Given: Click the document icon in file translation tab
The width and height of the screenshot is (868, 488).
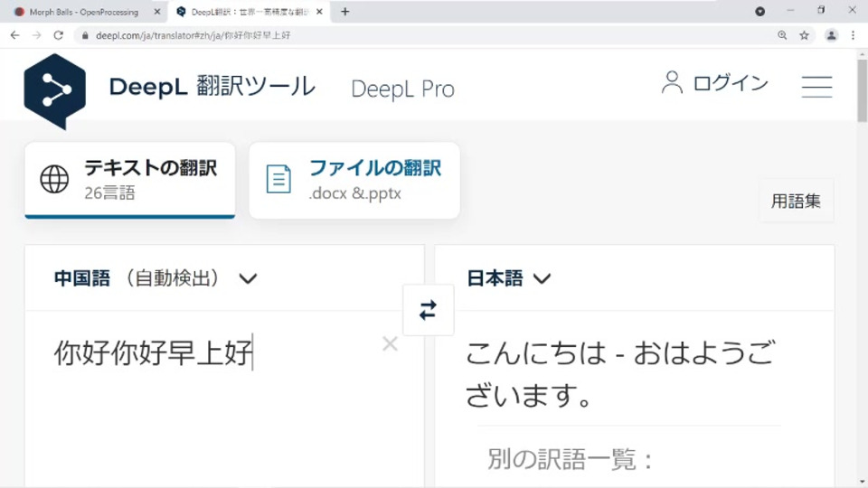Looking at the screenshot, I should coord(278,179).
